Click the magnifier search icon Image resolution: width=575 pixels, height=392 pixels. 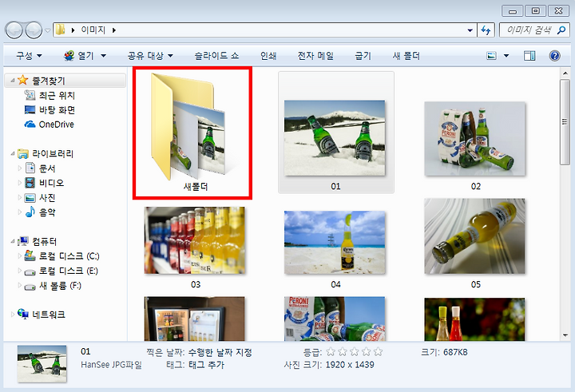[x=561, y=30]
